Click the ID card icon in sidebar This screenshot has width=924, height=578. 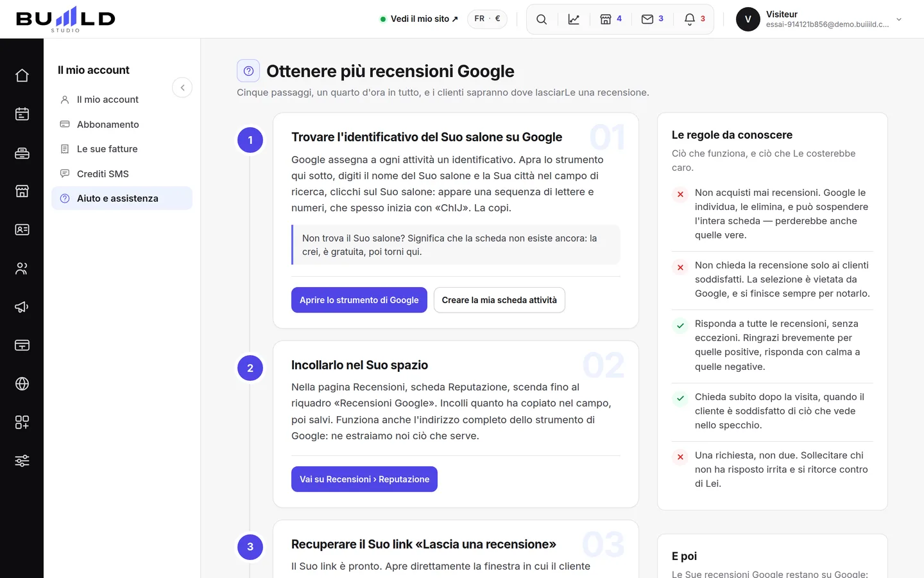22,230
